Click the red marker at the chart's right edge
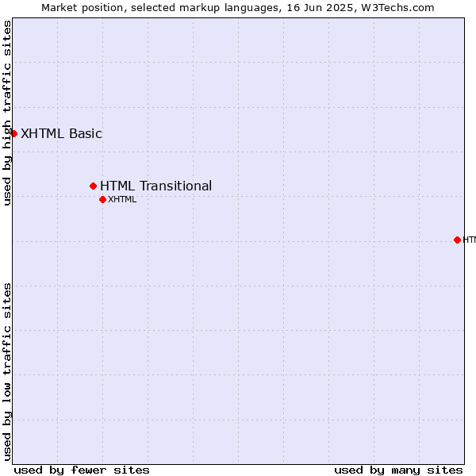Viewport: 476px width, 476px height. point(457,240)
